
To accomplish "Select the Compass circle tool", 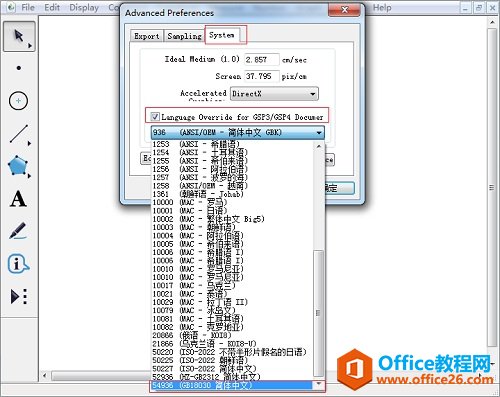I will (18, 100).
